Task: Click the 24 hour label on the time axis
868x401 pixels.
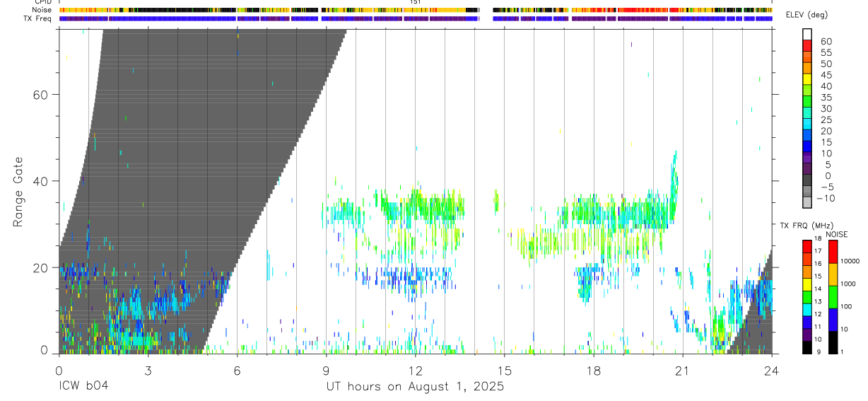Action: [772, 370]
